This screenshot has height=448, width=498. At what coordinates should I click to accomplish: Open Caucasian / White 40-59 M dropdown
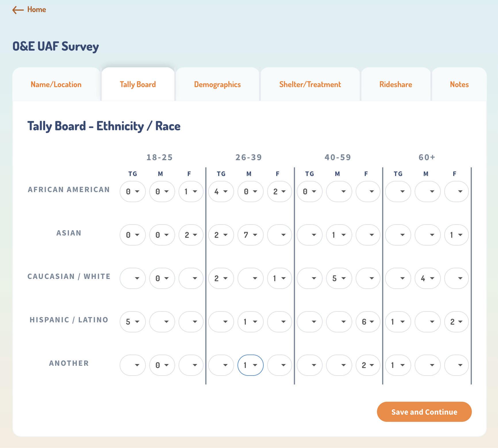[x=339, y=278]
